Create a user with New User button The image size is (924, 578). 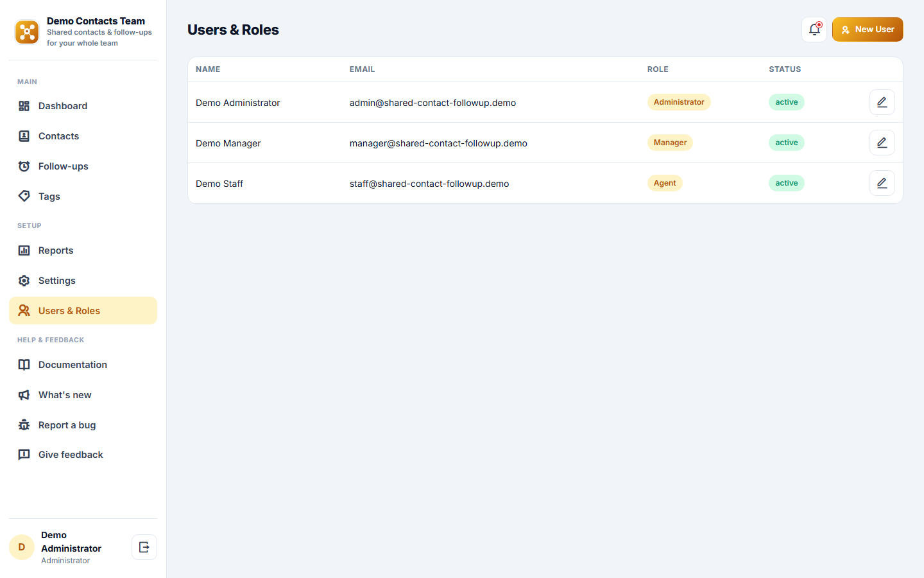click(x=868, y=30)
